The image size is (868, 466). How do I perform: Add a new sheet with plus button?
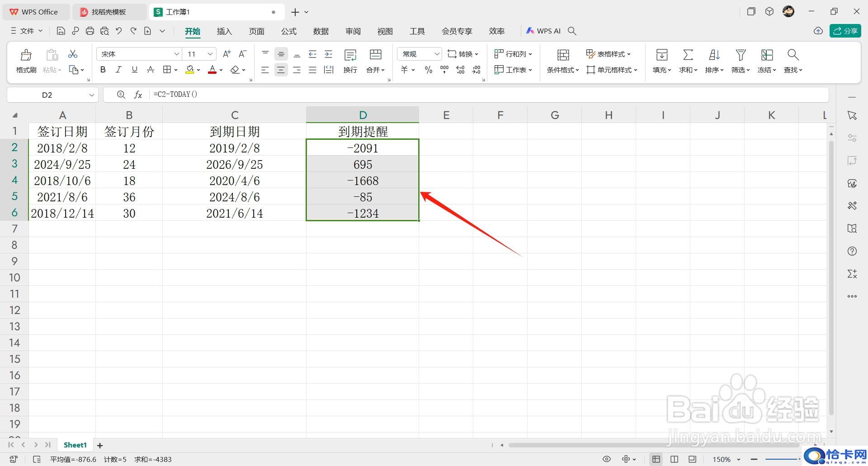click(x=100, y=446)
